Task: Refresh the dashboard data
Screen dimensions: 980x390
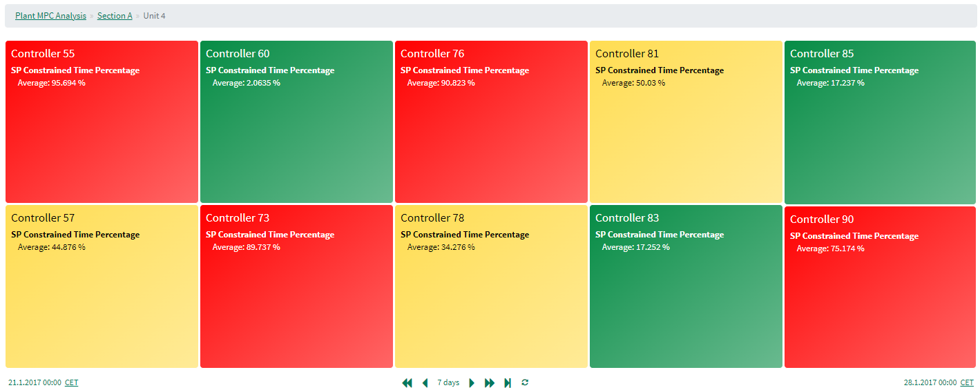Action: (x=525, y=382)
